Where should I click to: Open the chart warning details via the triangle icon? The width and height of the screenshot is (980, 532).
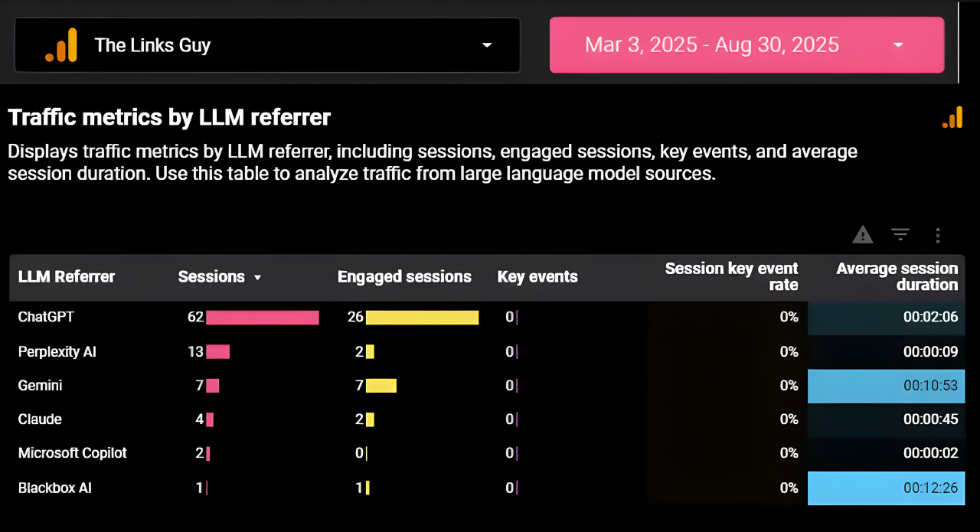pyautogui.click(x=862, y=235)
